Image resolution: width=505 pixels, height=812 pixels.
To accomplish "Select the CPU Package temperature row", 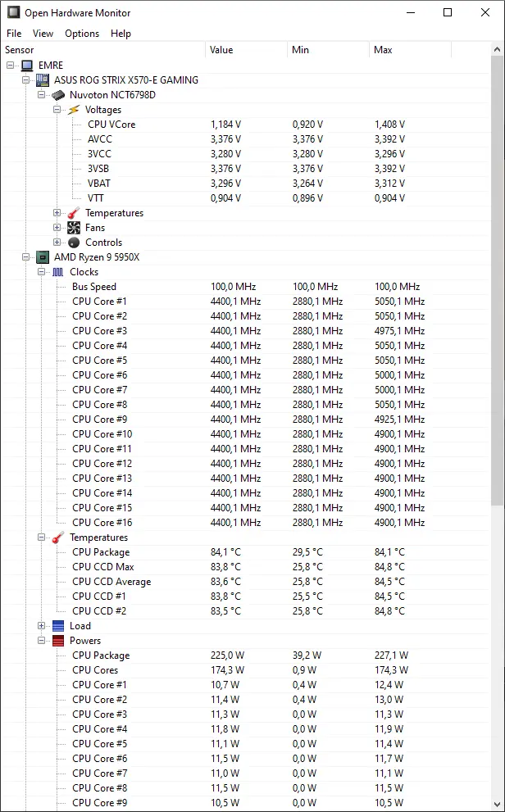I will (246, 552).
